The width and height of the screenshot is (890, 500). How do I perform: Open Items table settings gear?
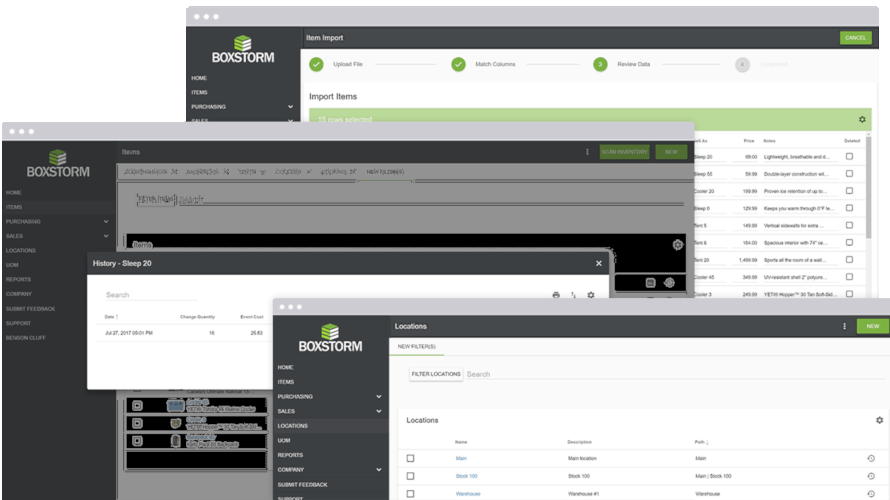click(678, 245)
